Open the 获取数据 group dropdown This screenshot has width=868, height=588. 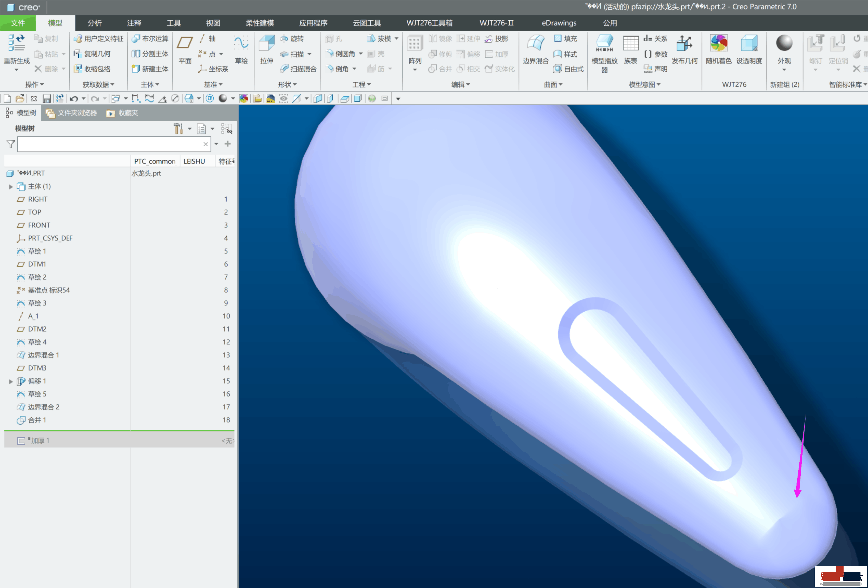[98, 85]
